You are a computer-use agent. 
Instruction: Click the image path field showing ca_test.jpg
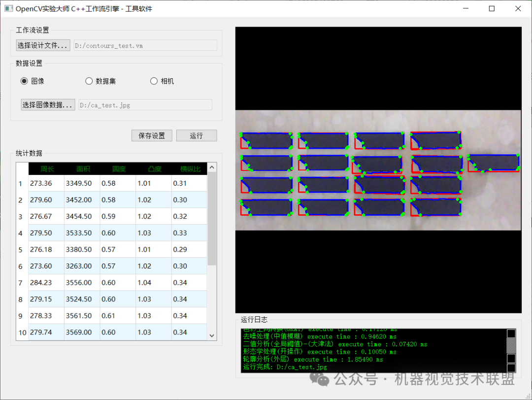(145, 104)
